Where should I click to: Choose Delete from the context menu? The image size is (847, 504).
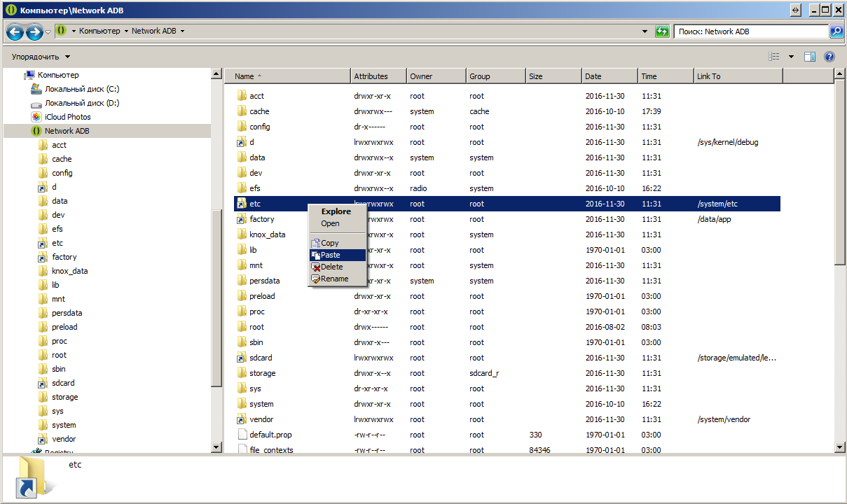tap(331, 267)
